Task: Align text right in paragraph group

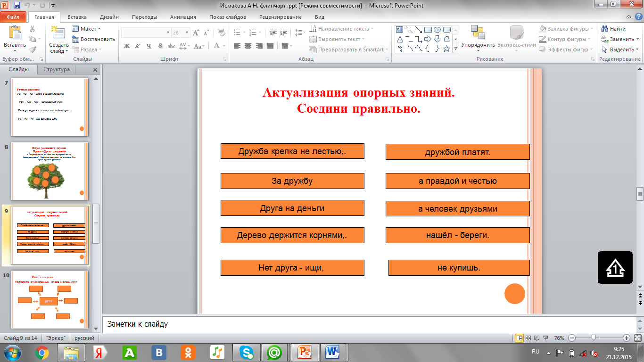Action: point(259,46)
